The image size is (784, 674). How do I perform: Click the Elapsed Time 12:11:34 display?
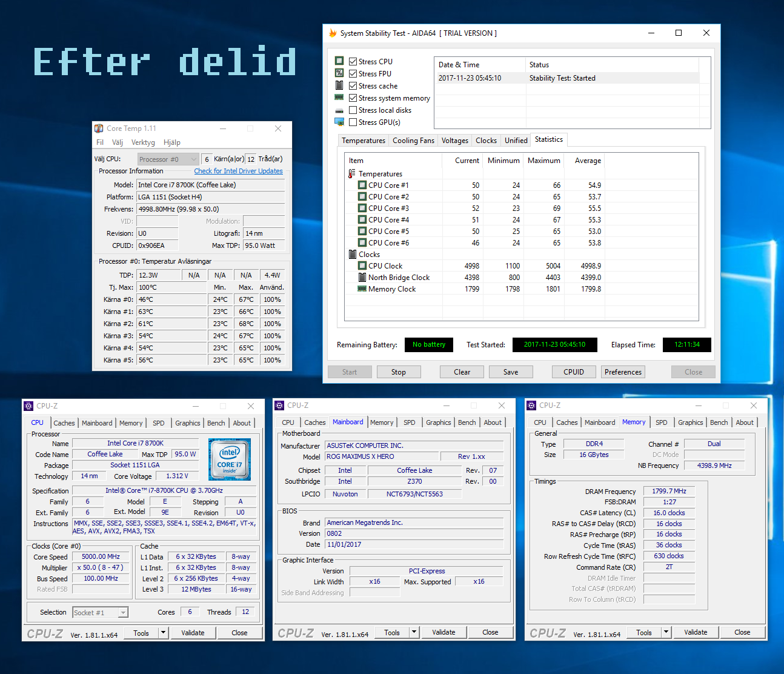687,345
